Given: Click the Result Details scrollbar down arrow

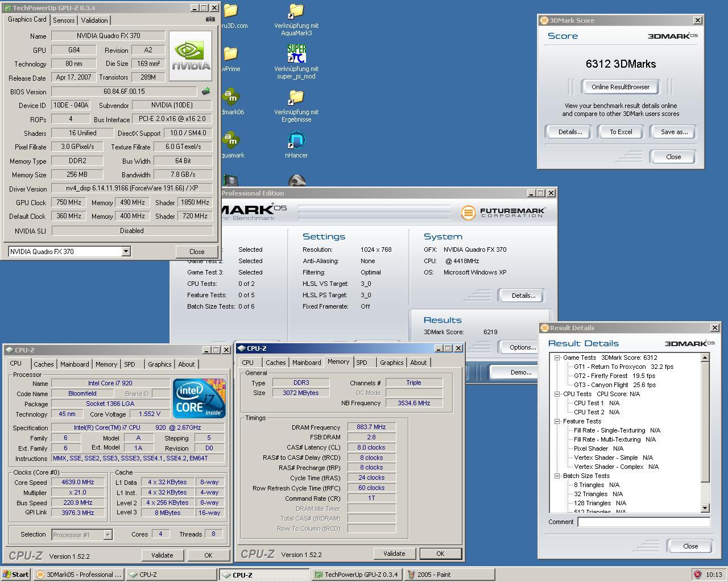Looking at the screenshot, I should tap(705, 508).
